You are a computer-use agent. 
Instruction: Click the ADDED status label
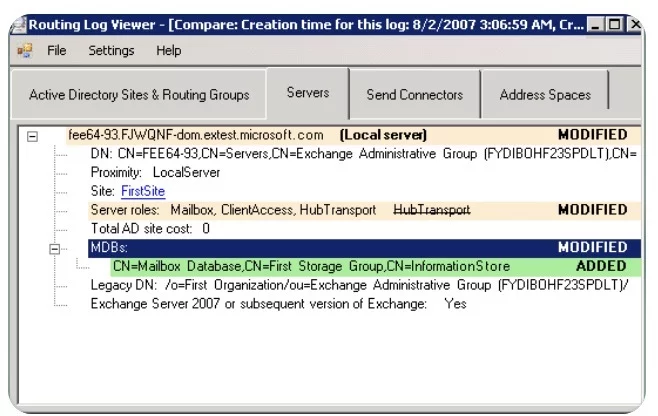[601, 266]
